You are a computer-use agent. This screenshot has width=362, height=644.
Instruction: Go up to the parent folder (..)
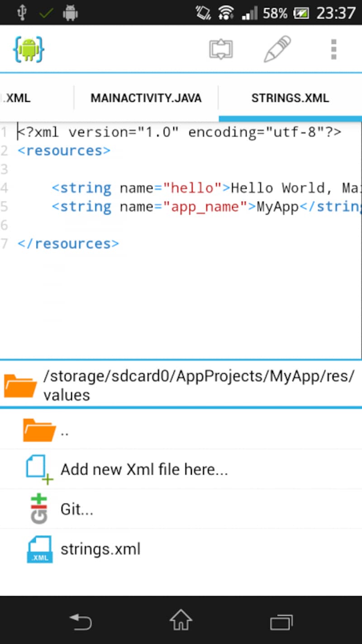point(65,431)
